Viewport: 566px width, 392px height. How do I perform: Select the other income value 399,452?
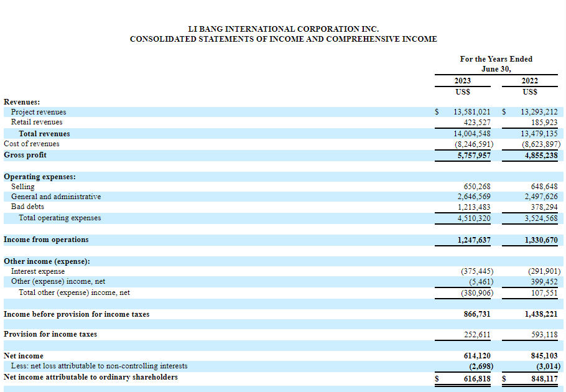click(544, 282)
